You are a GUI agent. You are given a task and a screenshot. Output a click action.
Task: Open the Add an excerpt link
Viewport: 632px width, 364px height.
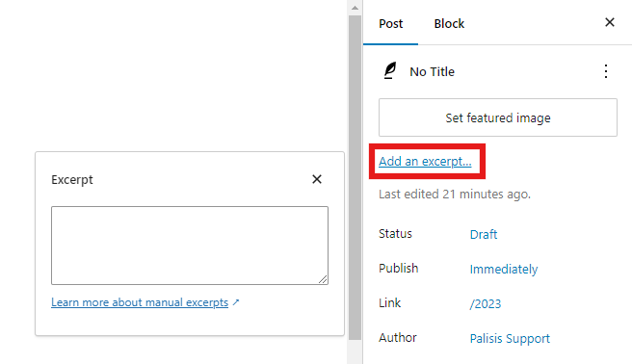(x=425, y=162)
